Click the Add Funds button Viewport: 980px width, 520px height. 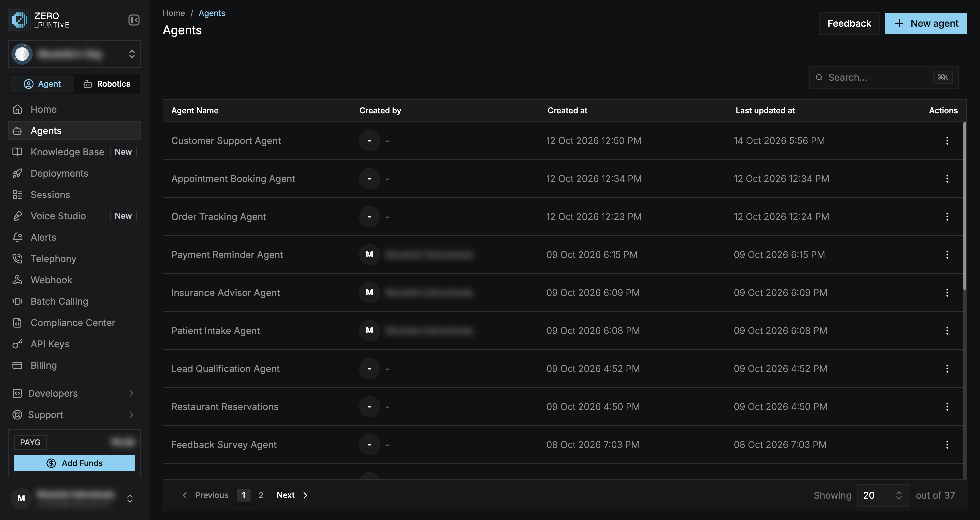point(74,463)
